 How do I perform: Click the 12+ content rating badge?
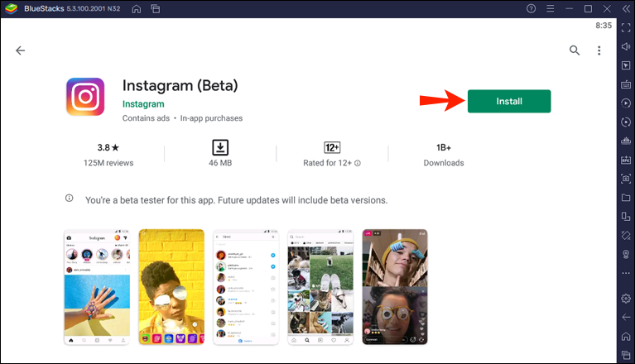pos(332,147)
